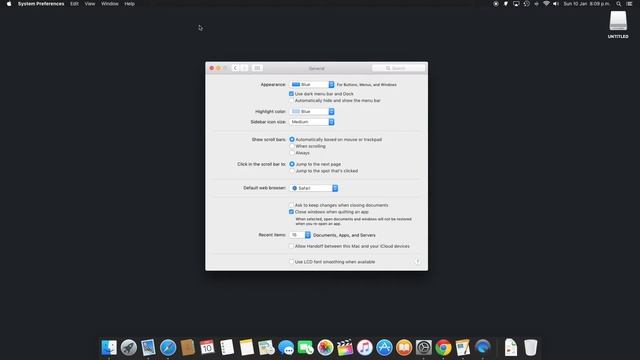Open the Apple menu
This screenshot has height=360, width=640.
click(x=9, y=4)
